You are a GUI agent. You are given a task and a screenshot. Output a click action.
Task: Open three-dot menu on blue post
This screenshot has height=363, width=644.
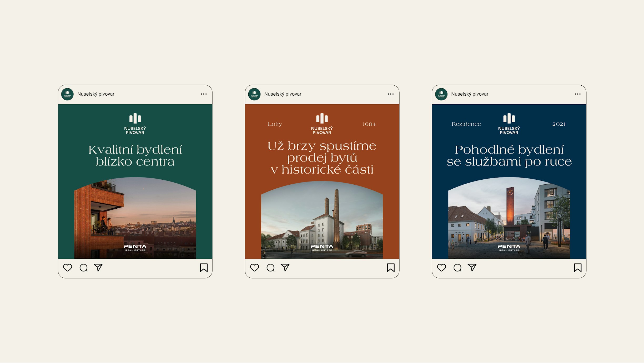578,94
